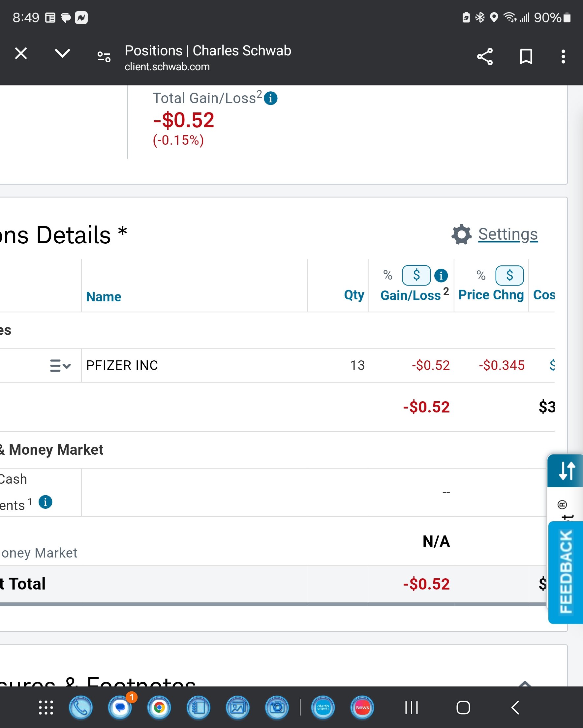Open browser three-dot menu
Viewport: 583px width, 728px height.
(x=563, y=56)
